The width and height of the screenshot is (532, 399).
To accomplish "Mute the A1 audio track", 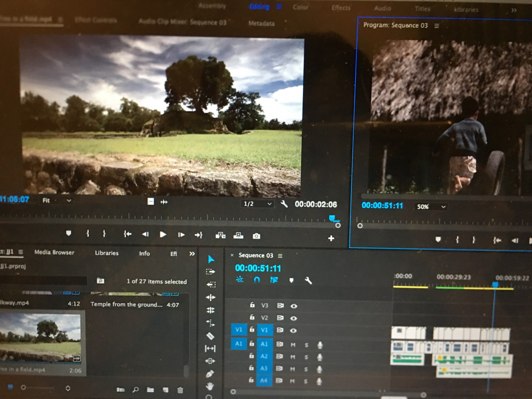I will (x=293, y=345).
